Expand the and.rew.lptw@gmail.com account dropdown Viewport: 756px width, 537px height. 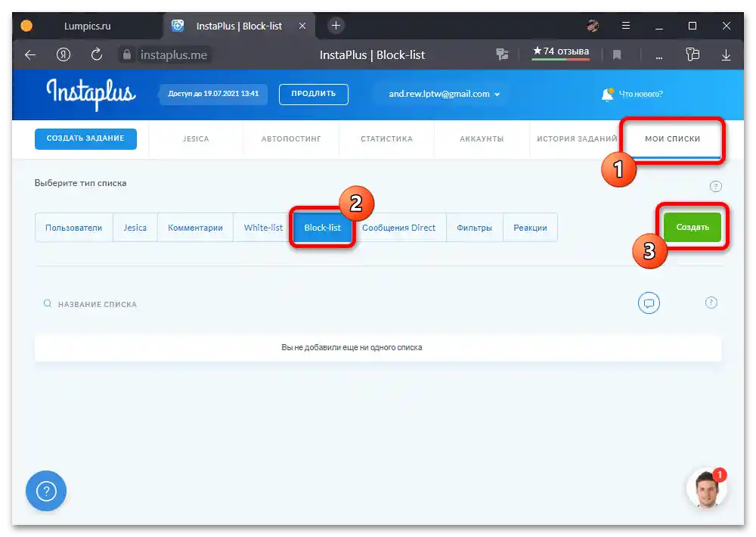coord(444,94)
